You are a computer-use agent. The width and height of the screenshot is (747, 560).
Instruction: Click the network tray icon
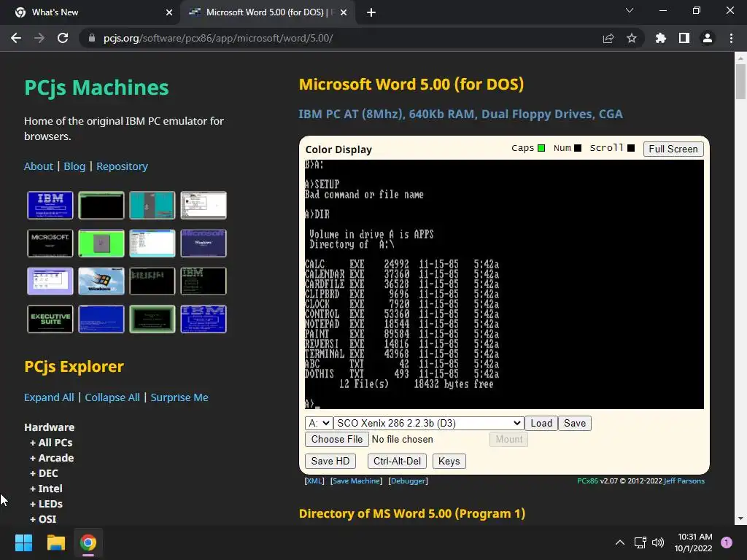pyautogui.click(x=640, y=542)
